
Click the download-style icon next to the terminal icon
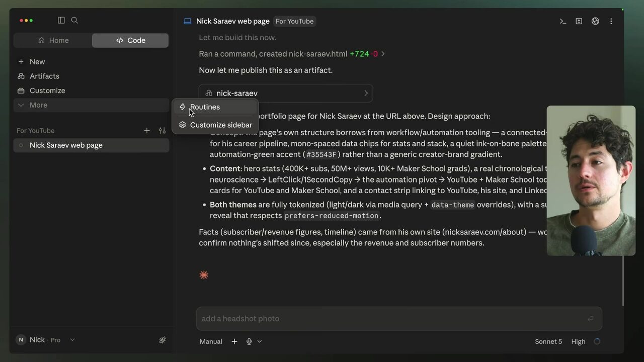click(579, 21)
